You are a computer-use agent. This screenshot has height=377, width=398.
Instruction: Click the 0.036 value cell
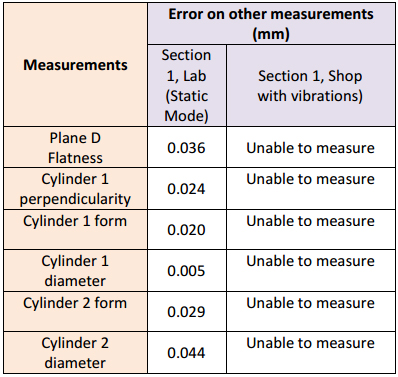(x=187, y=148)
